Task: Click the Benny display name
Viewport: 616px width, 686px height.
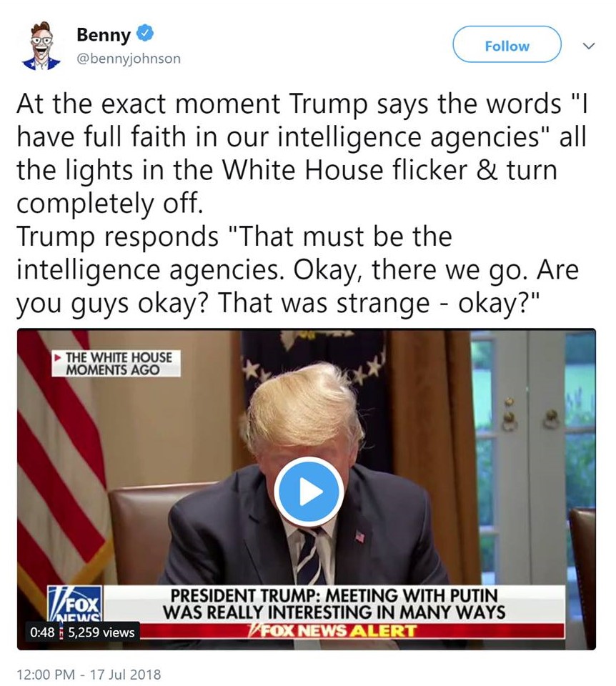Action: pyautogui.click(x=104, y=34)
